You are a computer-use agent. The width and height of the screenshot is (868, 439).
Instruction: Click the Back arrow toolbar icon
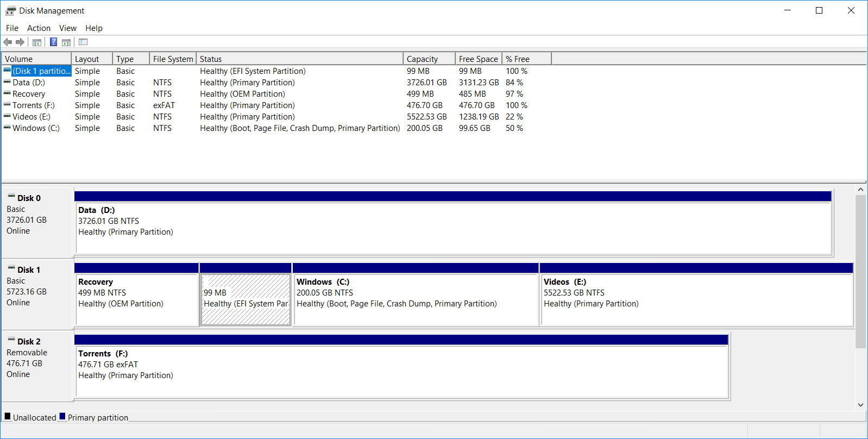pos(8,42)
